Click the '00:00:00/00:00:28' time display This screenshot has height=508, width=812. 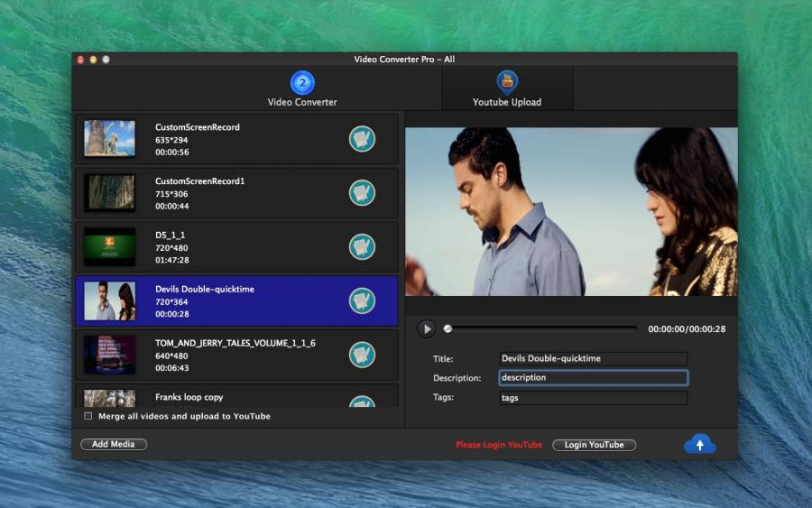687,329
